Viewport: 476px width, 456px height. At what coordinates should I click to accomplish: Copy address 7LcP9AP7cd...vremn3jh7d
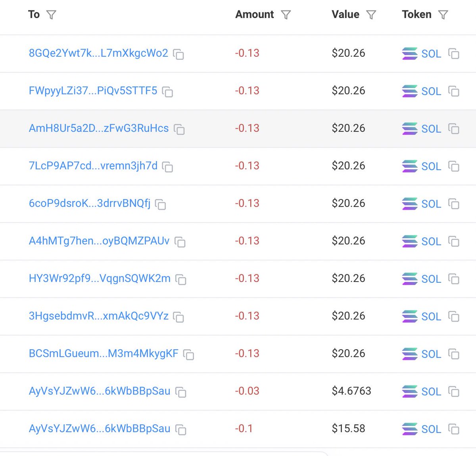coord(167,167)
